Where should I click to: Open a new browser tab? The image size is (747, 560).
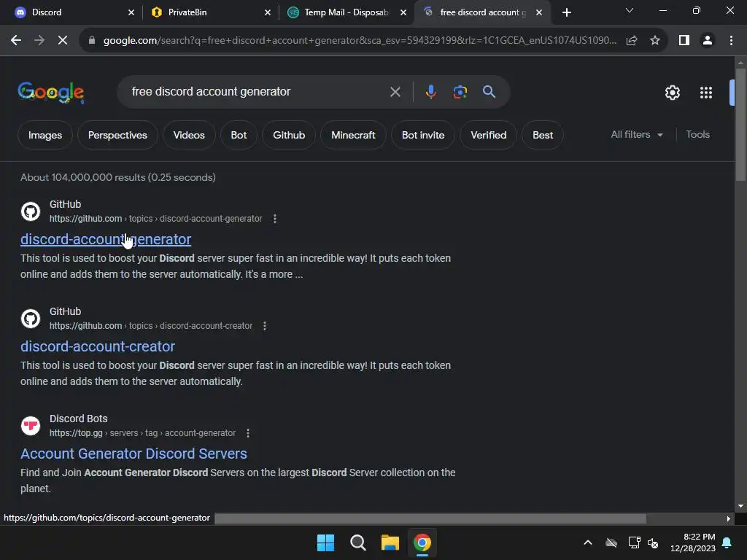pyautogui.click(x=566, y=12)
